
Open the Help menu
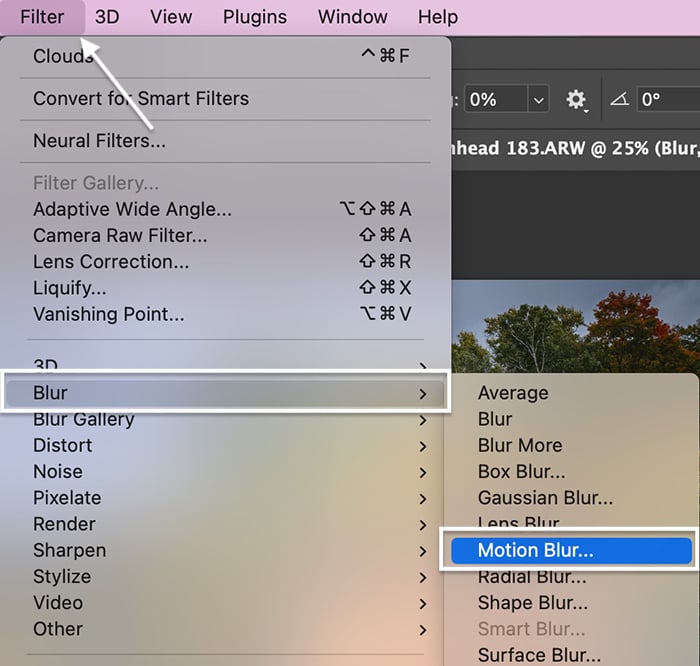438,17
